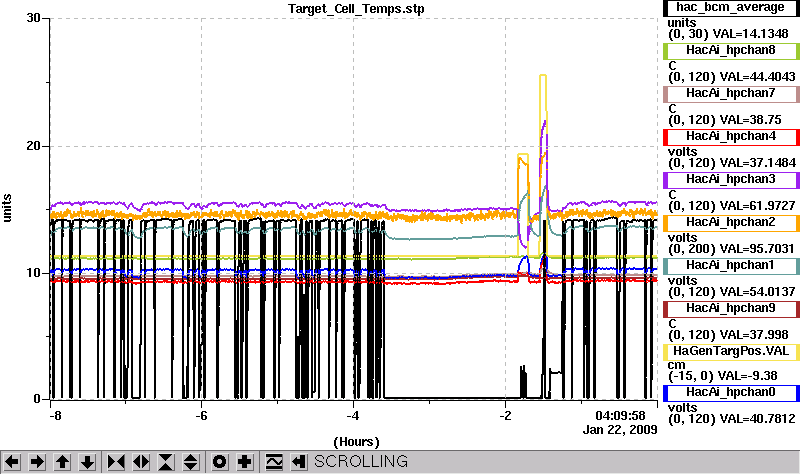The height and width of the screenshot is (474, 800).
Task: Select the HacAi_hpchan8 legend entry
Action: (x=731, y=51)
